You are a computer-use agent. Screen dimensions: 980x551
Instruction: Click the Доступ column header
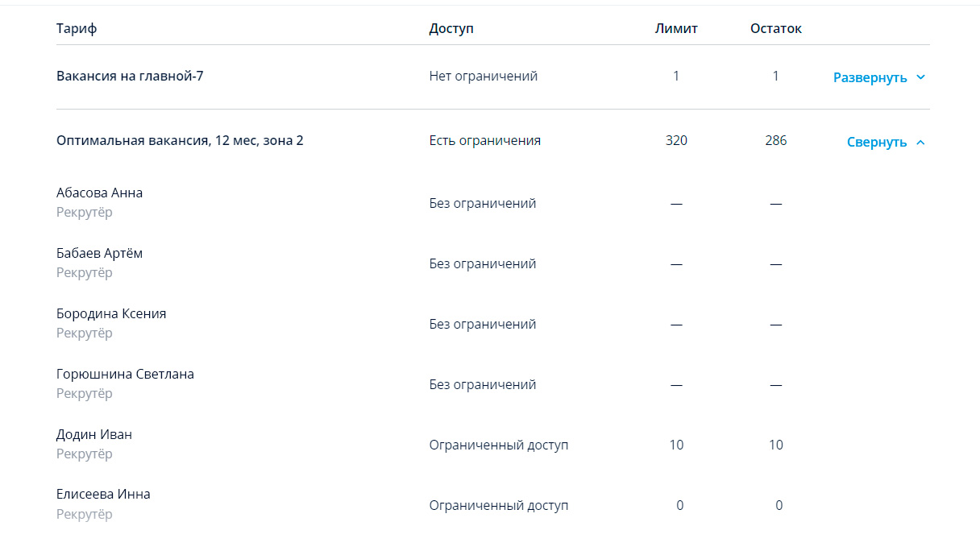tap(451, 28)
